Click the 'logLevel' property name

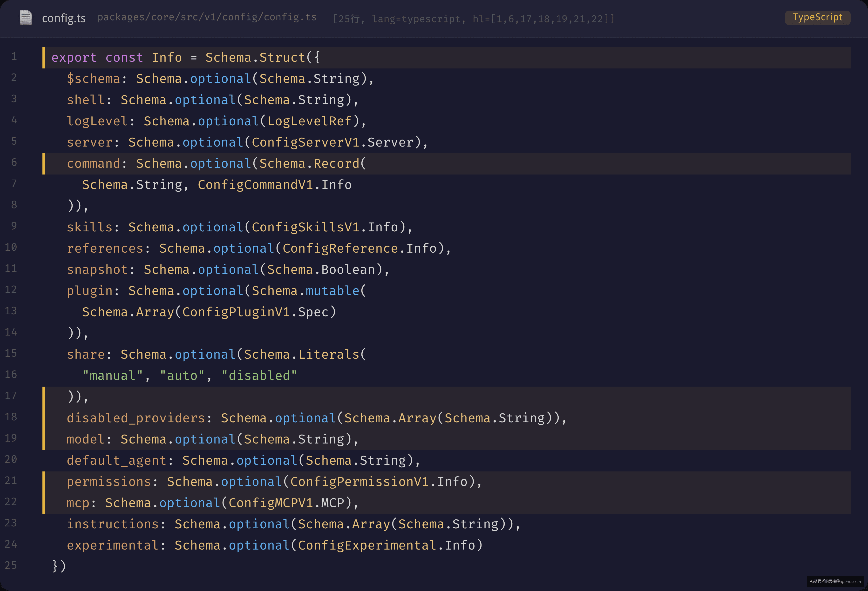(97, 121)
